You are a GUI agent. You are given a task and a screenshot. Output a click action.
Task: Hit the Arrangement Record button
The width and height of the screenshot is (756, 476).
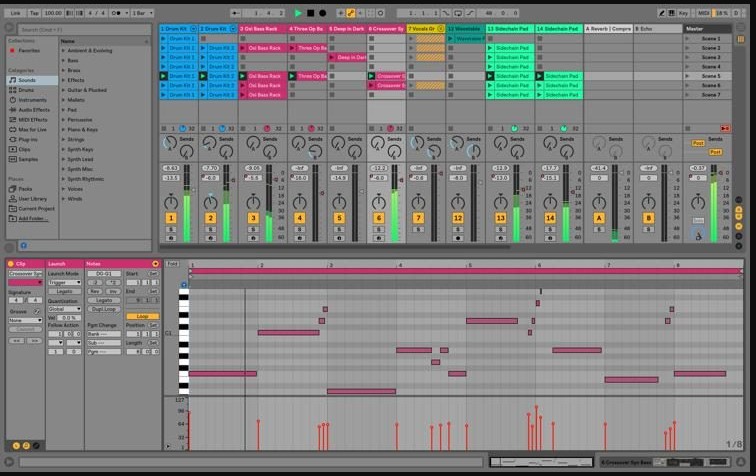click(x=322, y=12)
